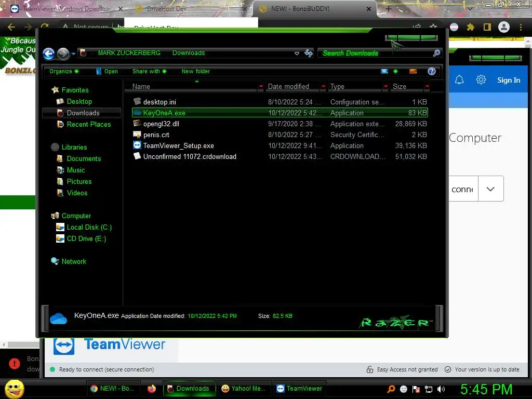Open the recent pages dropdown next to forward
Image resolution: width=532 pixels, height=399 pixels.
pyautogui.click(x=73, y=54)
